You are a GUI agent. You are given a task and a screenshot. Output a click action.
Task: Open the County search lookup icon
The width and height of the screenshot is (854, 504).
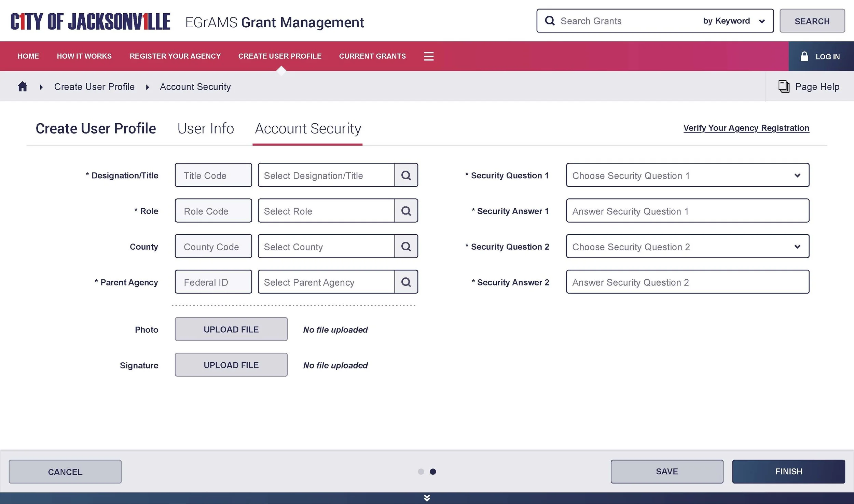click(x=406, y=246)
